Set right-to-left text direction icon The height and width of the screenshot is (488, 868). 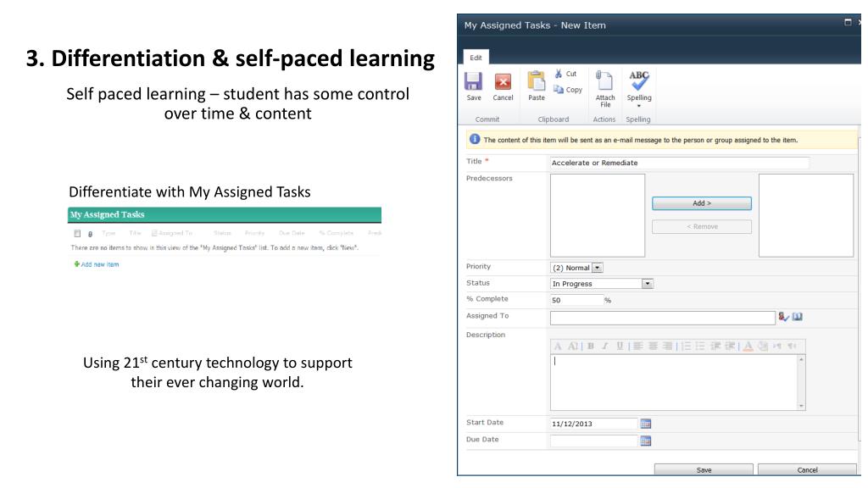pyautogui.click(x=793, y=347)
